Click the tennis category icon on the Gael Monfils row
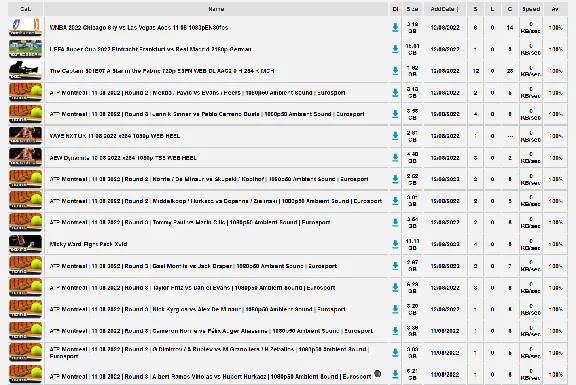The width and height of the screenshot is (576, 385). tap(25, 266)
